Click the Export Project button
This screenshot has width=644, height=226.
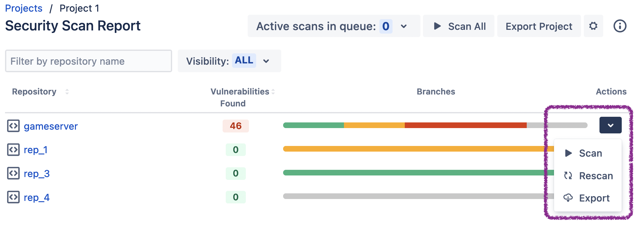coord(539,26)
